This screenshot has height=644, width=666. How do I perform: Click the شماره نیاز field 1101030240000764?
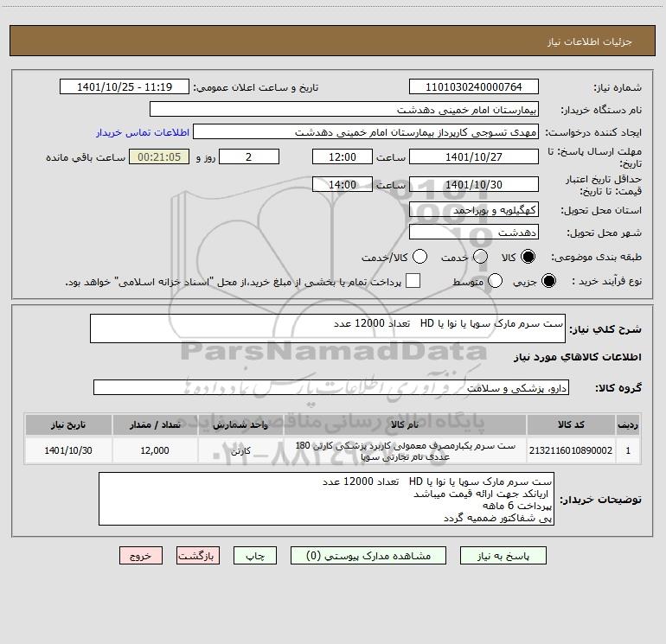click(474, 86)
